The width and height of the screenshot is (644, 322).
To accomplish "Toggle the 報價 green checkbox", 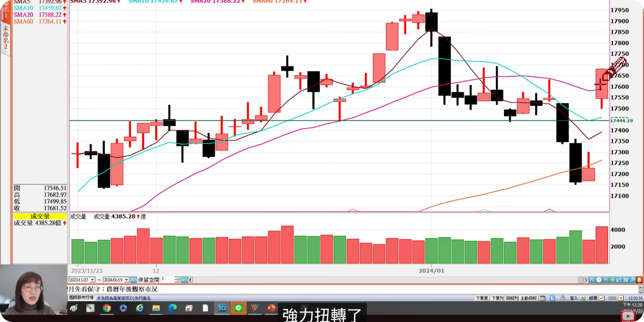I will pos(602,298).
